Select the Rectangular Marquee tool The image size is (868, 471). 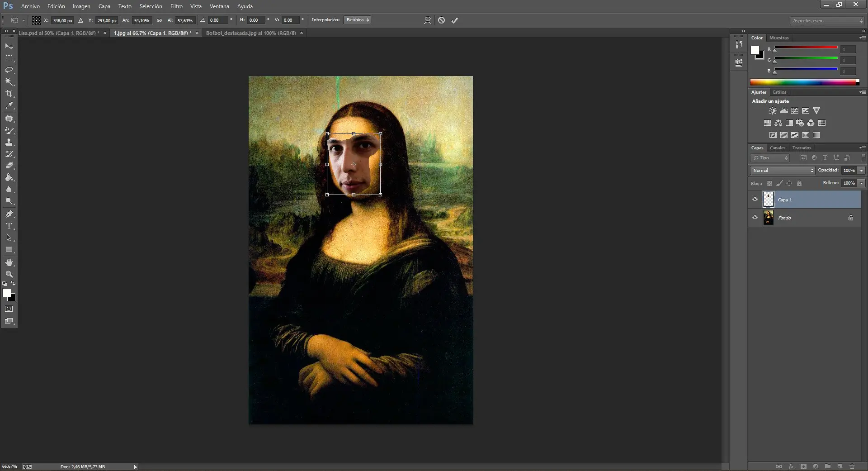point(9,58)
